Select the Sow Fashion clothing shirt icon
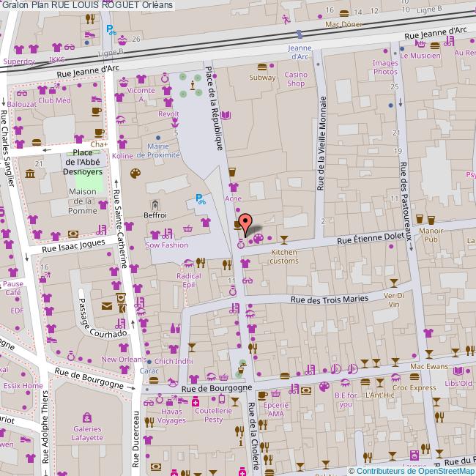Viewport: 476px width, 476px height. pos(154,234)
